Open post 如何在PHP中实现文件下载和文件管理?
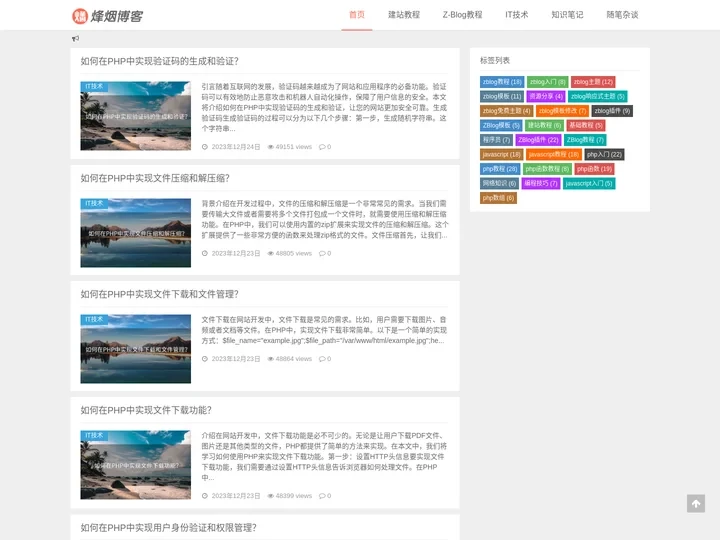This screenshot has height=540, width=720. coord(159,294)
